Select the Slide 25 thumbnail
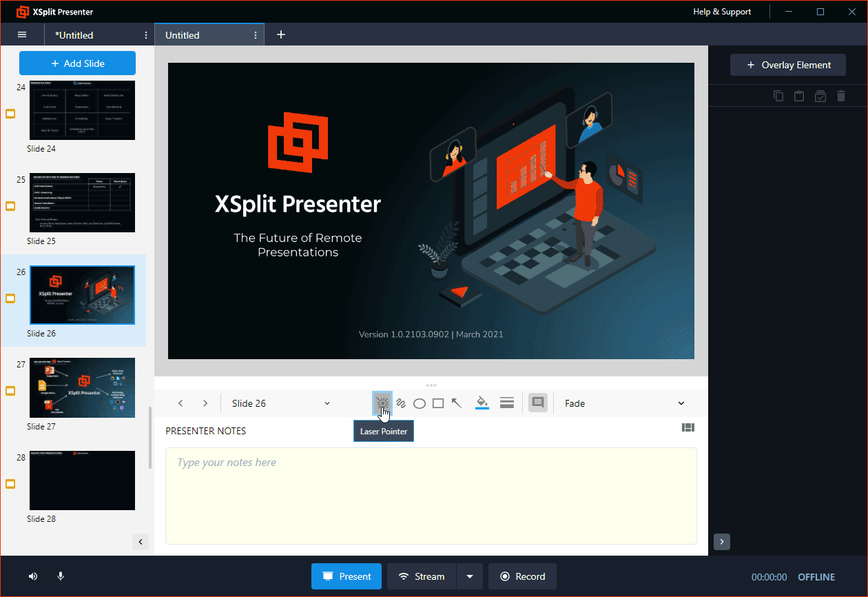Image resolution: width=868 pixels, height=597 pixels. [83, 203]
